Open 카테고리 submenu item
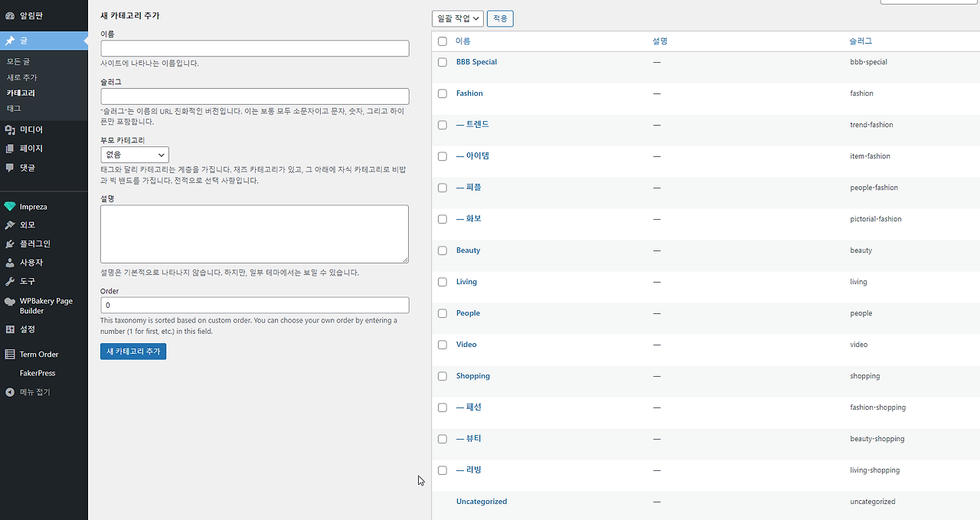Image resolution: width=980 pixels, height=520 pixels. [21, 93]
